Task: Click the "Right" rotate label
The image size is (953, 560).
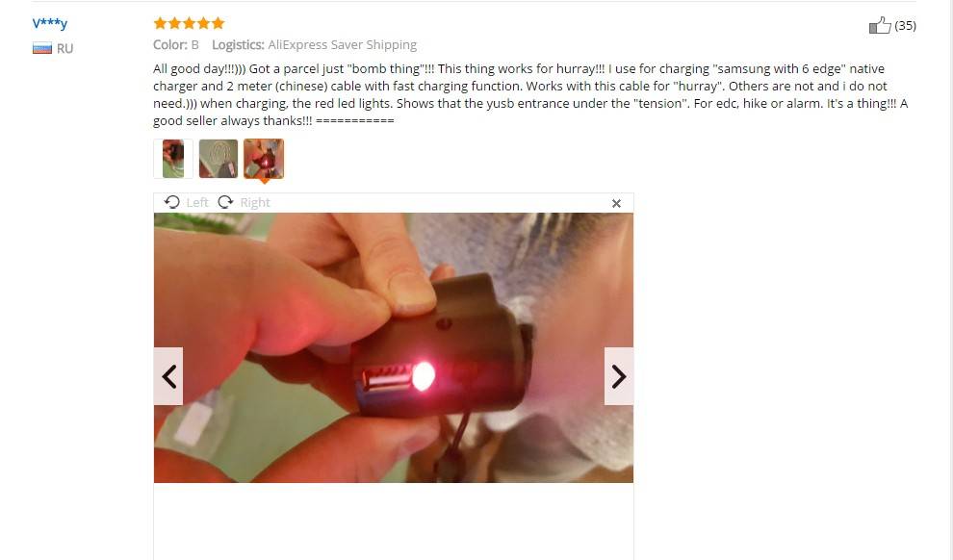Action: [255, 203]
